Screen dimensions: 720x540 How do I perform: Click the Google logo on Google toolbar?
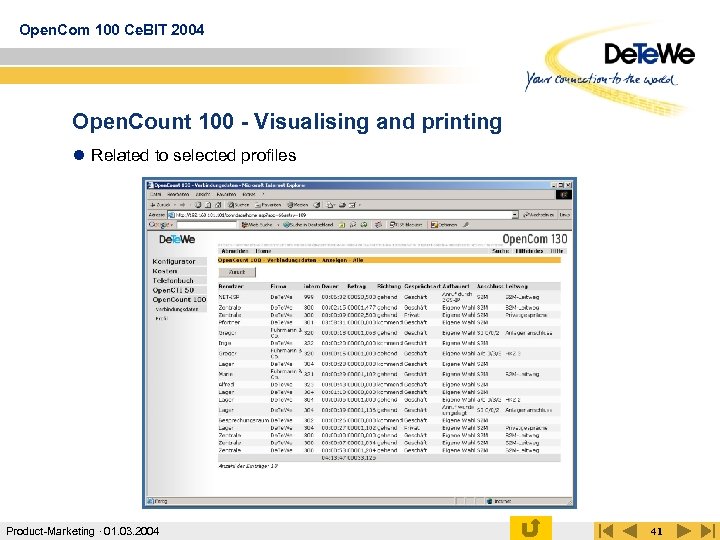point(159,225)
